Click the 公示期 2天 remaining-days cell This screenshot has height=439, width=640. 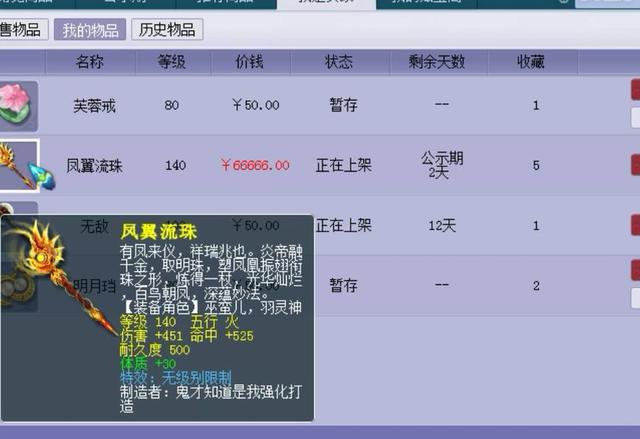442,165
